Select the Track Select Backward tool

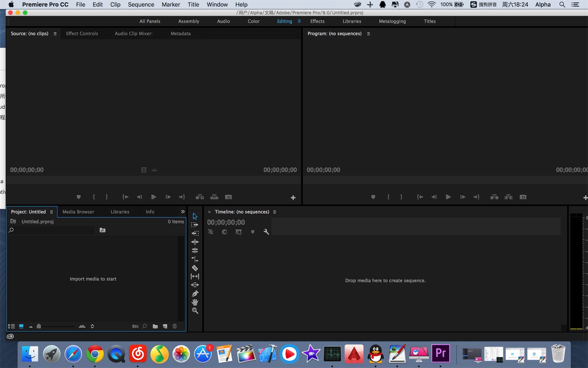click(195, 233)
